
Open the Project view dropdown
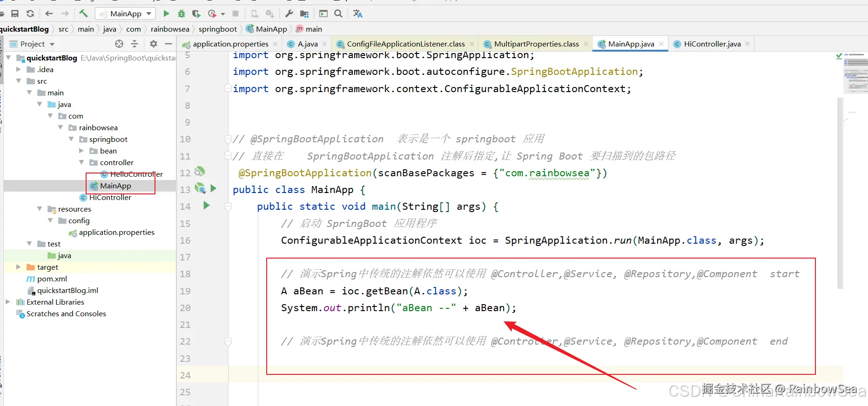click(x=33, y=44)
